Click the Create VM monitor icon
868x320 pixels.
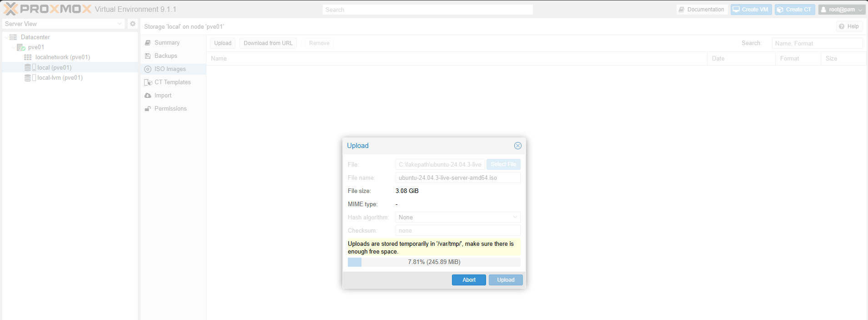click(736, 10)
